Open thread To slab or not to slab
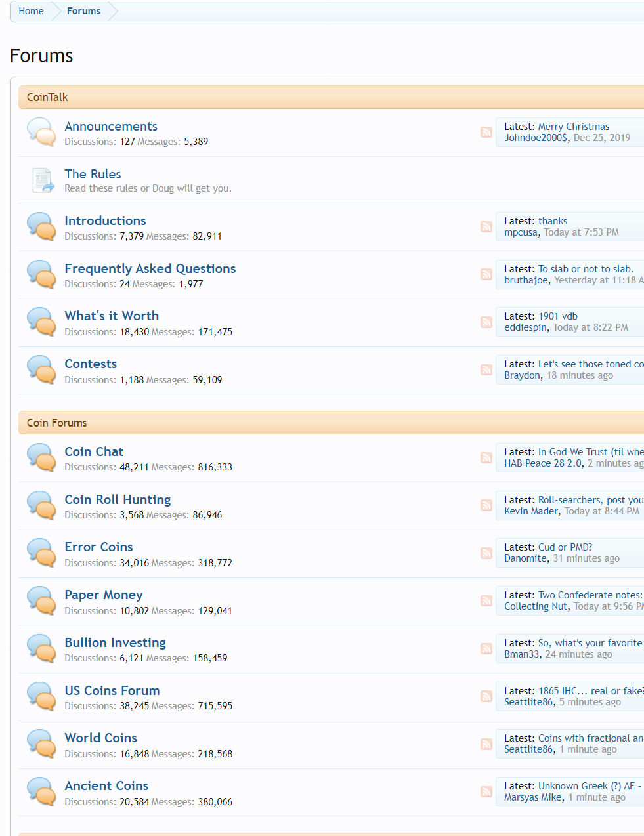Viewport: 644px width, 836px height. pyautogui.click(x=586, y=269)
